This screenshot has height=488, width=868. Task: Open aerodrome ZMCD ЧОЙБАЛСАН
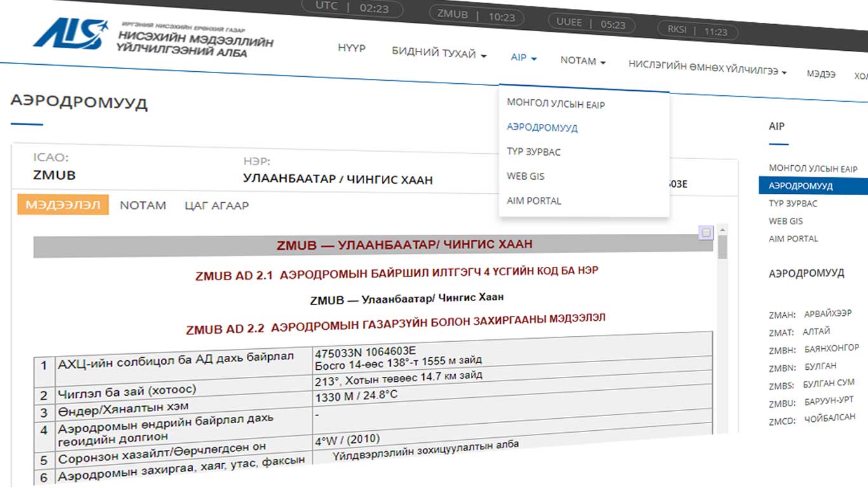812,419
